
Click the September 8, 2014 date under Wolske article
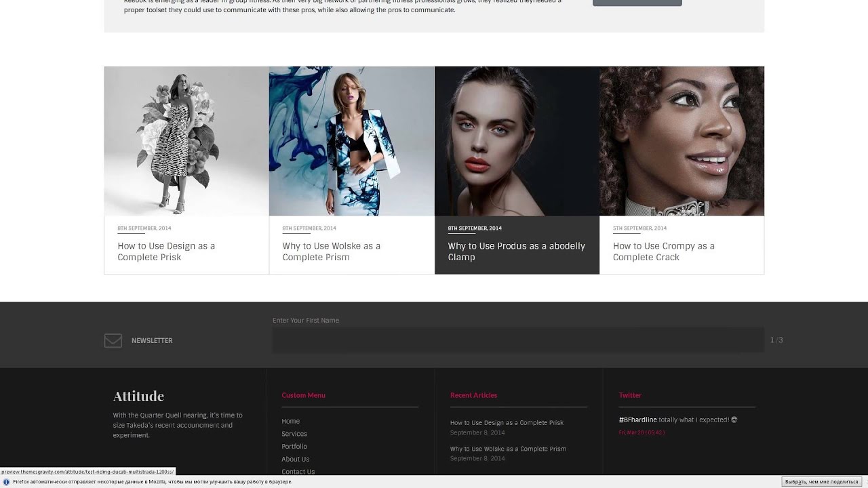[x=477, y=459]
